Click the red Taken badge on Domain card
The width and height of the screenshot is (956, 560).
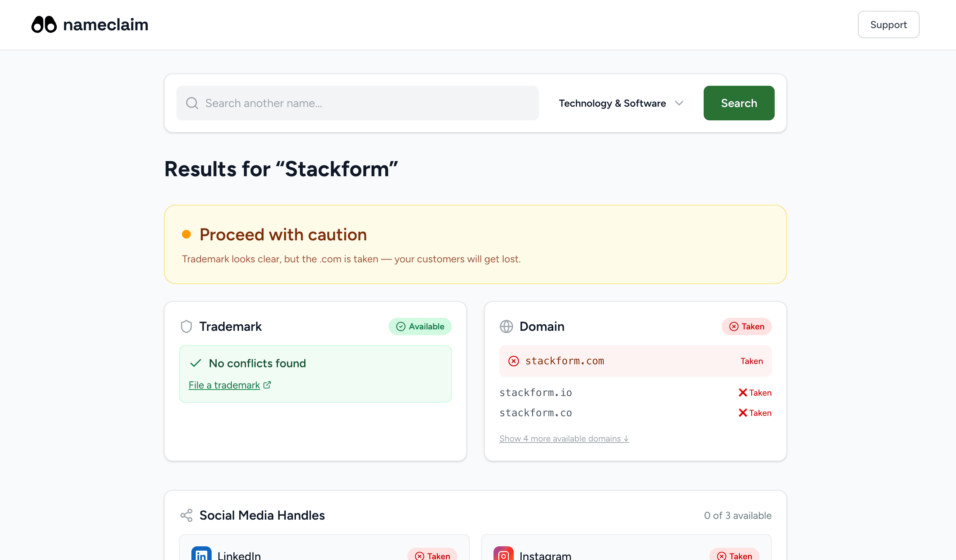746,326
